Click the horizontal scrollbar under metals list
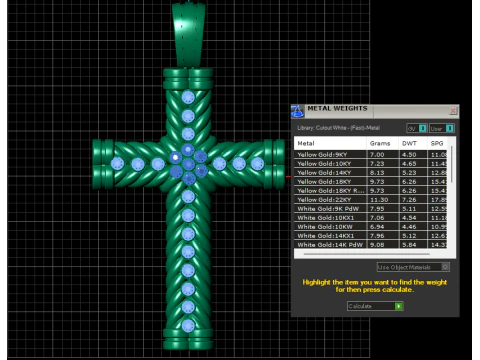This screenshot has width=480, height=360. 367,254
